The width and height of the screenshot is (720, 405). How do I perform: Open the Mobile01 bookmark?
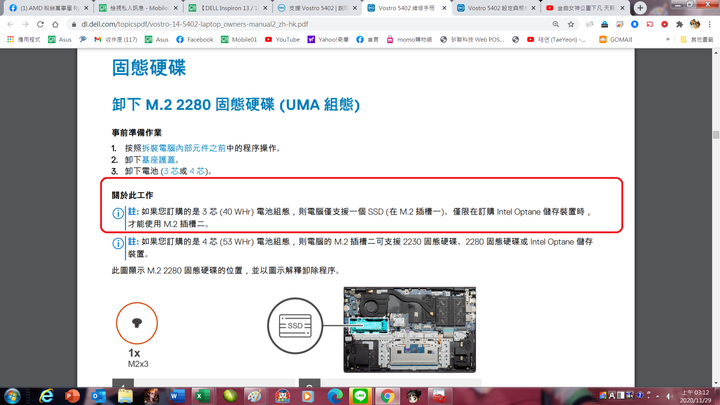click(239, 39)
